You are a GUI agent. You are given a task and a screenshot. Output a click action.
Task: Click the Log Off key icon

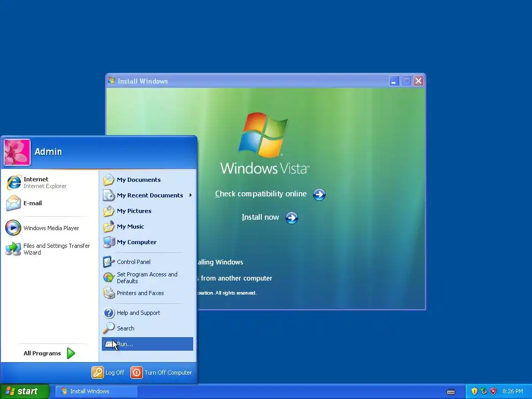[x=97, y=373]
